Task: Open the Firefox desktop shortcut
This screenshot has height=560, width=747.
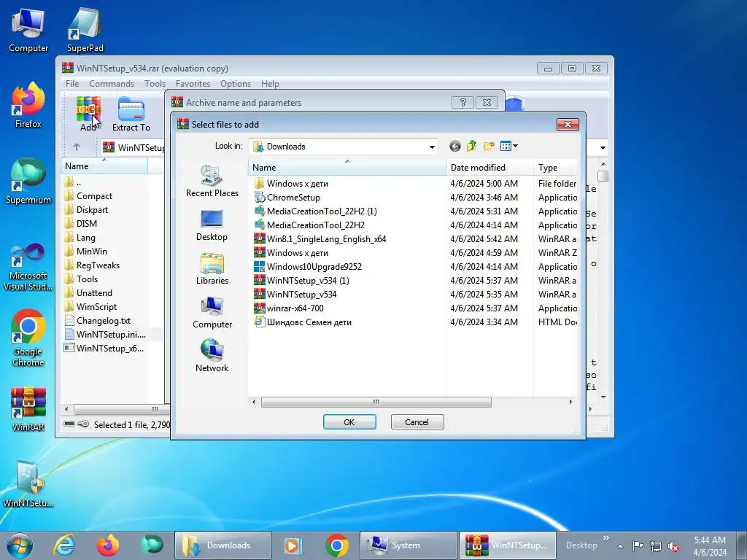Action: click(28, 106)
